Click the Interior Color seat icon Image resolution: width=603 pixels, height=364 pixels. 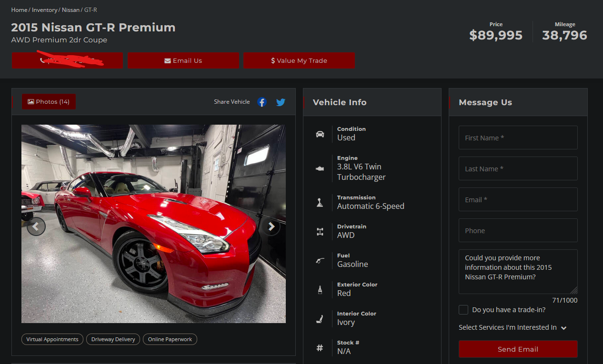click(x=320, y=319)
